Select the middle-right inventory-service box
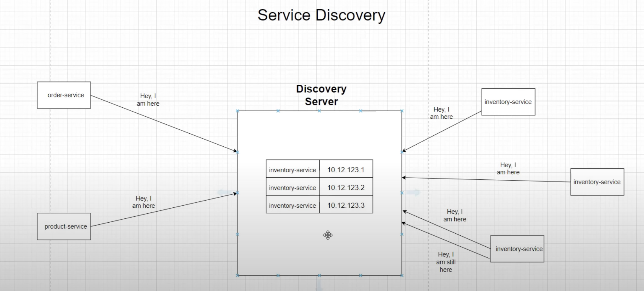This screenshot has width=644, height=291. (x=597, y=182)
